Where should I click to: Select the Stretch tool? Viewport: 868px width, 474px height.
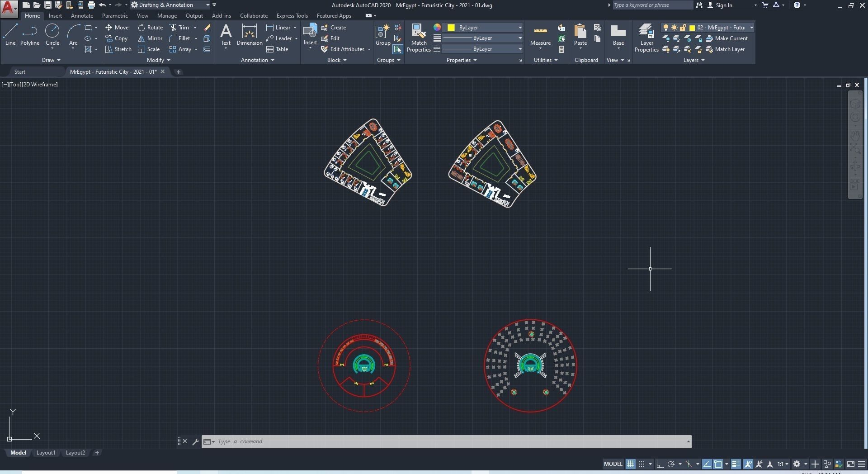tap(118, 49)
